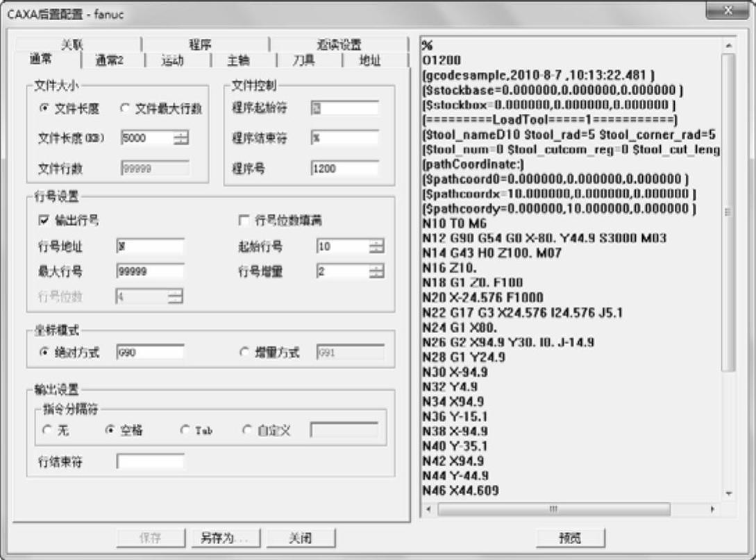756x560 pixels.
Task: Click the preview horizontal scrollbar right arrow
Action: click(x=712, y=509)
